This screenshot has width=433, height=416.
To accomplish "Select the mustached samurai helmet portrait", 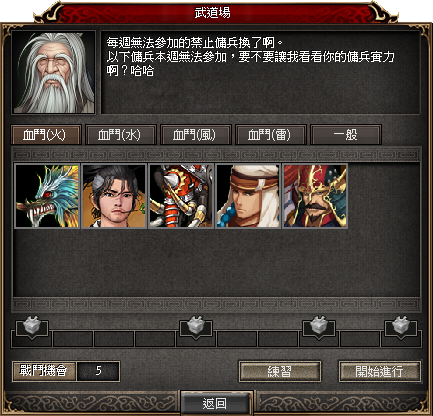I will tap(315, 196).
